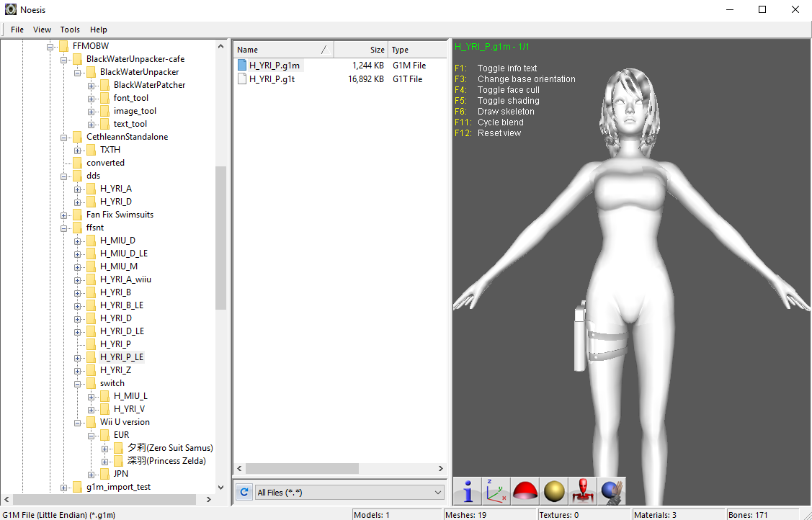Expand the Fan Fix Swimsuits node

63,215
